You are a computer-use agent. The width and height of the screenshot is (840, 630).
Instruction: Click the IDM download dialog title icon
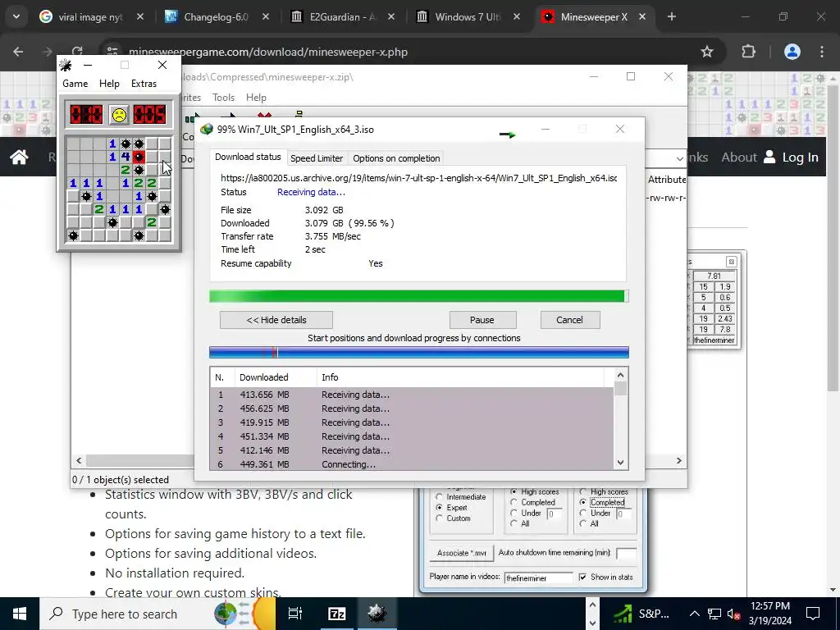point(206,129)
